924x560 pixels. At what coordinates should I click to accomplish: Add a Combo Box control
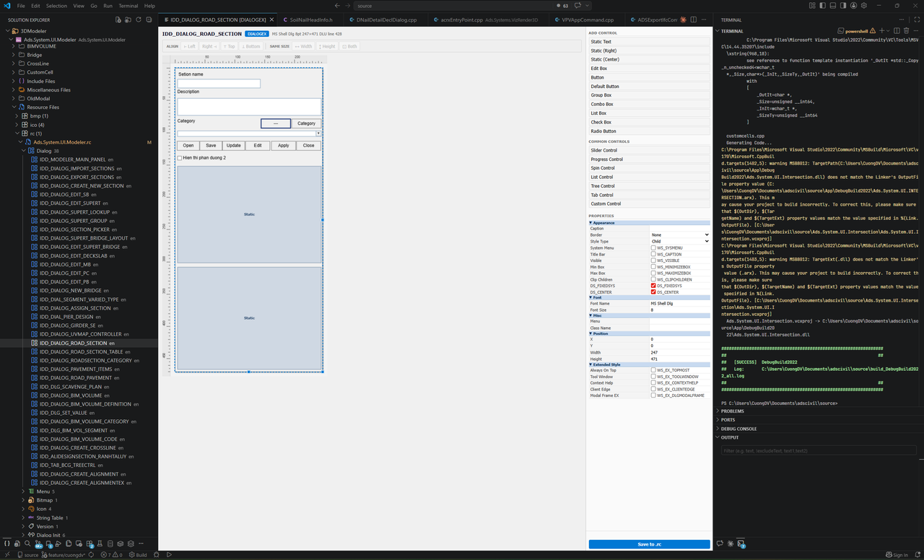pos(649,104)
